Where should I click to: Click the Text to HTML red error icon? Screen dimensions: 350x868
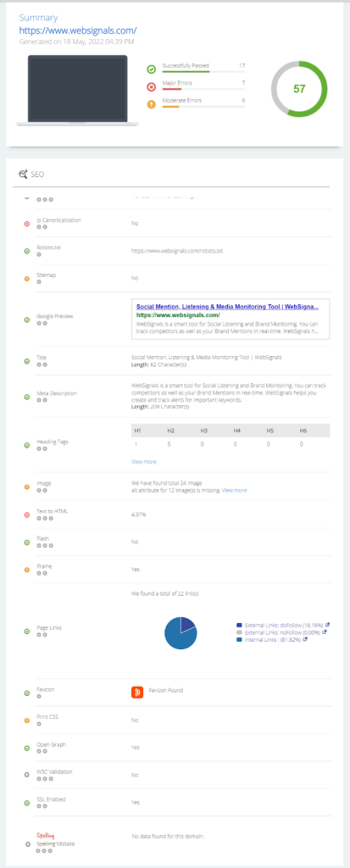(26, 515)
